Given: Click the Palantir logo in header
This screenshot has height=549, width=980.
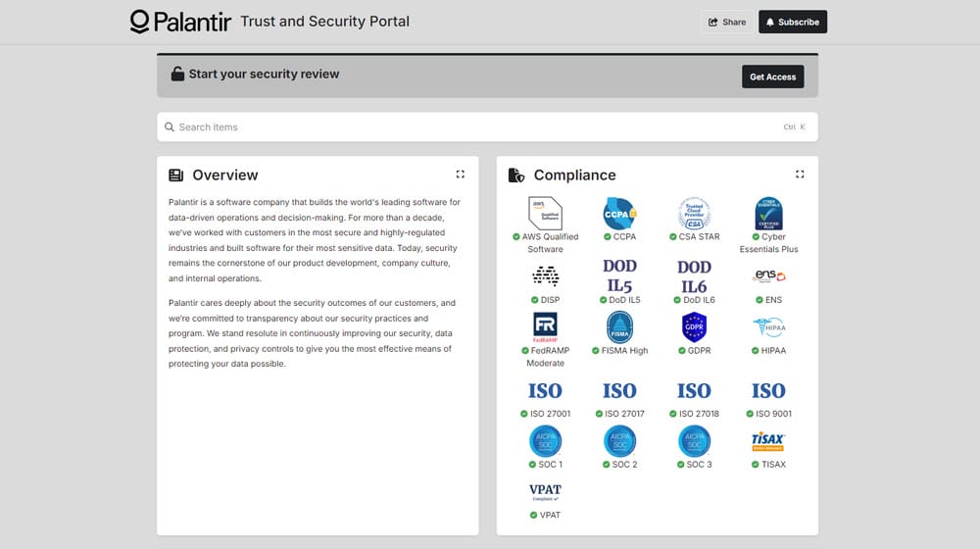Looking at the screenshot, I should (180, 22).
